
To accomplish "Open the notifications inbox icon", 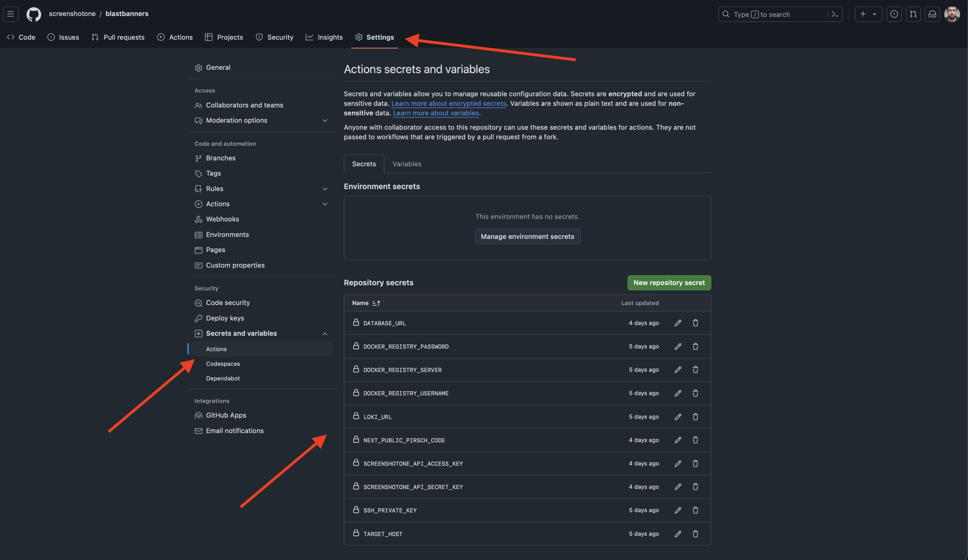I will point(932,14).
